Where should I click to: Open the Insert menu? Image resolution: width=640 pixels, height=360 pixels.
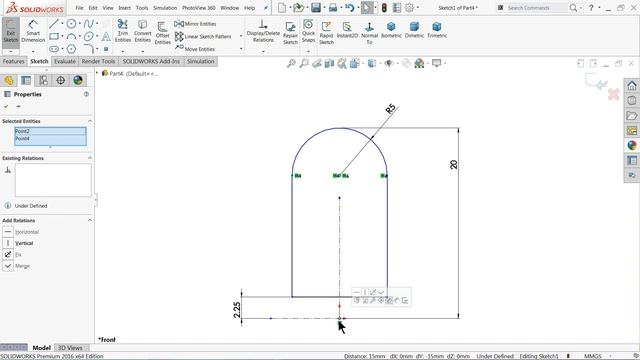pyautogui.click(x=124, y=8)
